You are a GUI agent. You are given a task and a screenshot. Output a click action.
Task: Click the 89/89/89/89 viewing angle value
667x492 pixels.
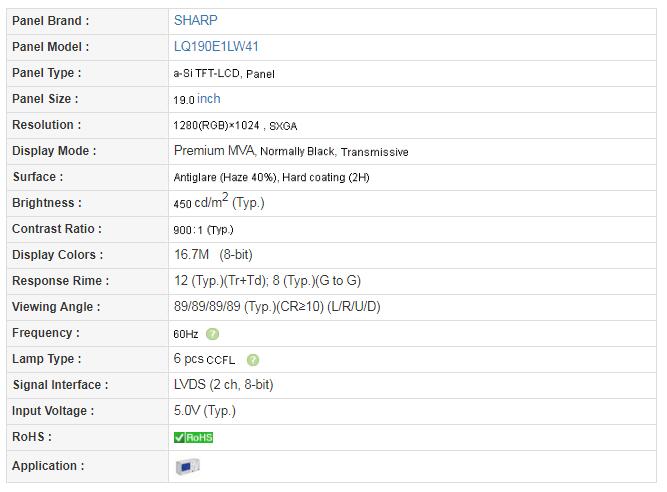[277, 307]
